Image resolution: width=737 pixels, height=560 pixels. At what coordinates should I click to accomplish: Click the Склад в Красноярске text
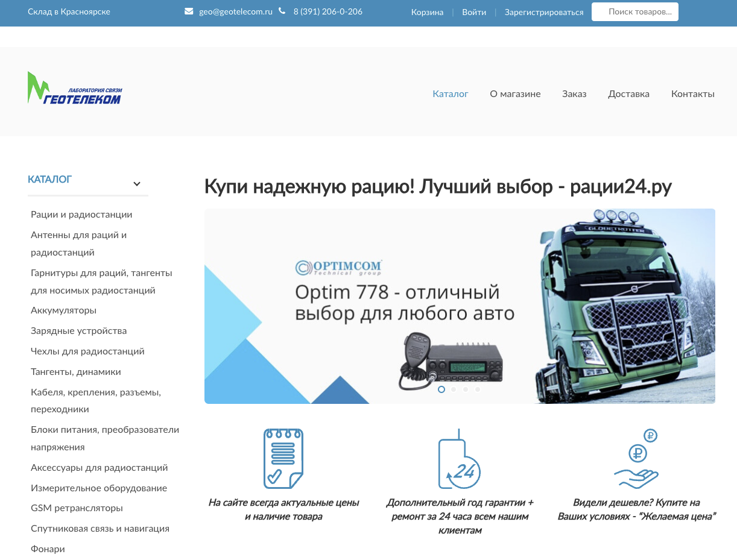coord(69,11)
